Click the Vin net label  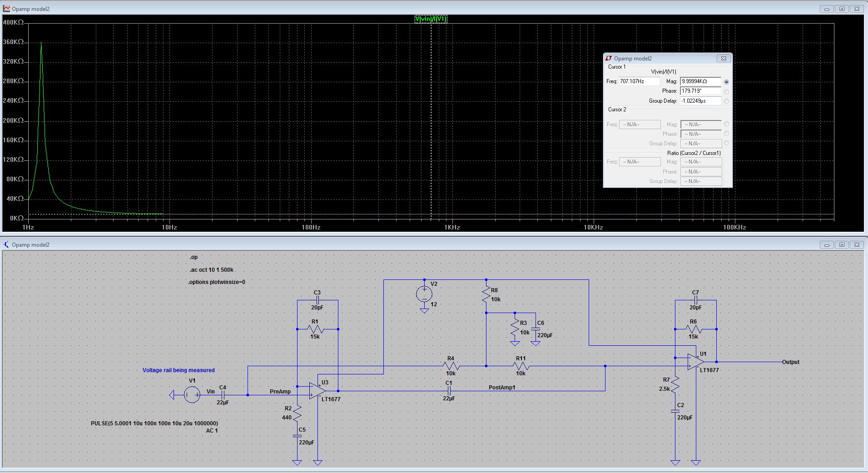click(211, 392)
